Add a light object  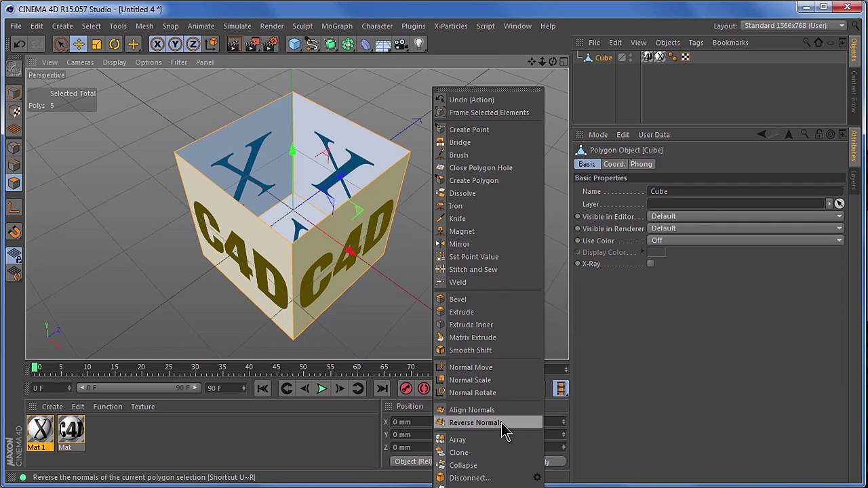pyautogui.click(x=419, y=44)
